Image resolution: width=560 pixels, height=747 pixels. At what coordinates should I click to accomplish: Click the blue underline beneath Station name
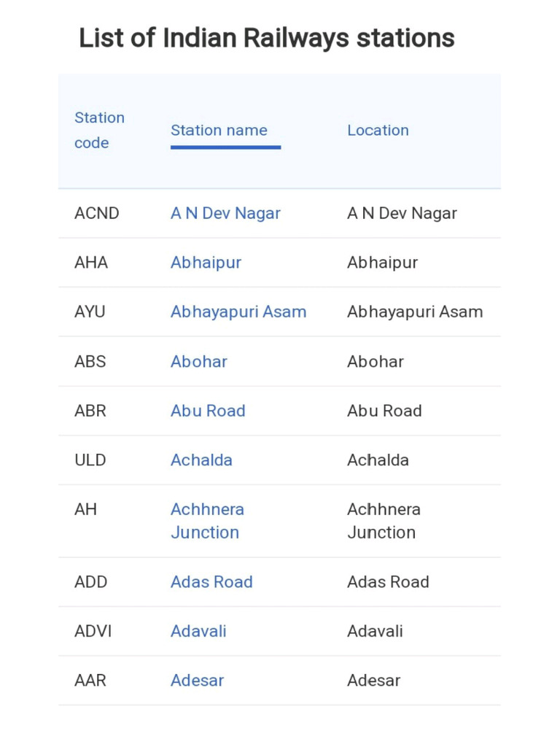[x=225, y=147]
